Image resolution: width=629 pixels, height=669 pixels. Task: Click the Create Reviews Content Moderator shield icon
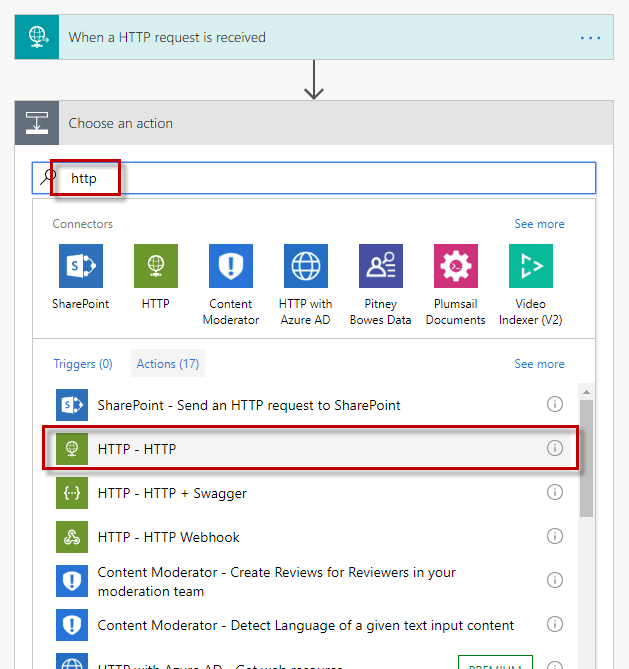click(72, 581)
